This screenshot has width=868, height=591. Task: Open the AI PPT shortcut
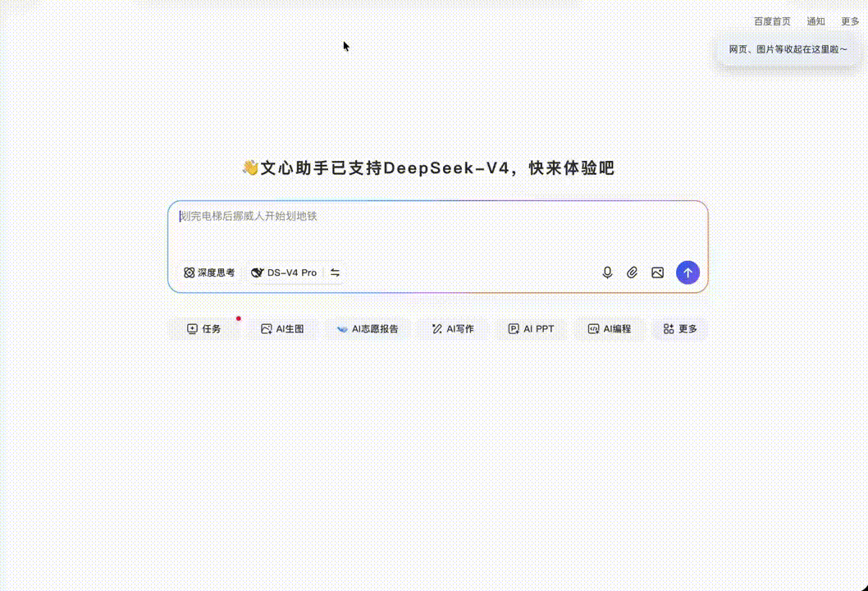point(531,329)
